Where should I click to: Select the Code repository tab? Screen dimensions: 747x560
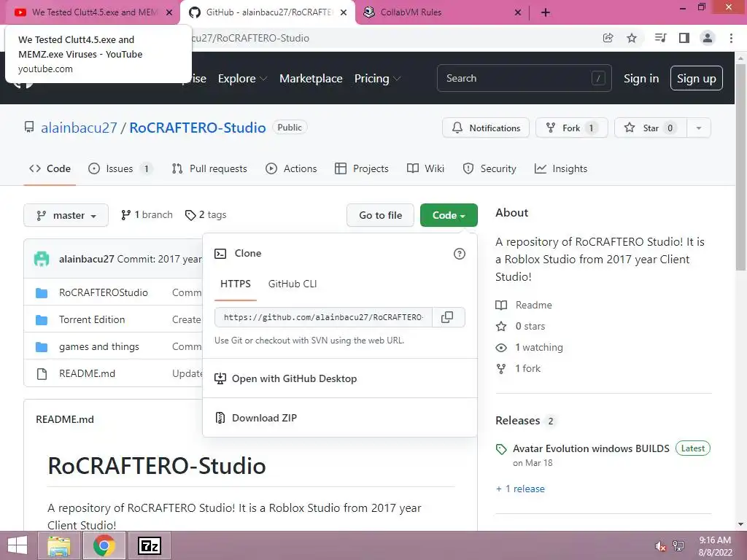point(50,168)
